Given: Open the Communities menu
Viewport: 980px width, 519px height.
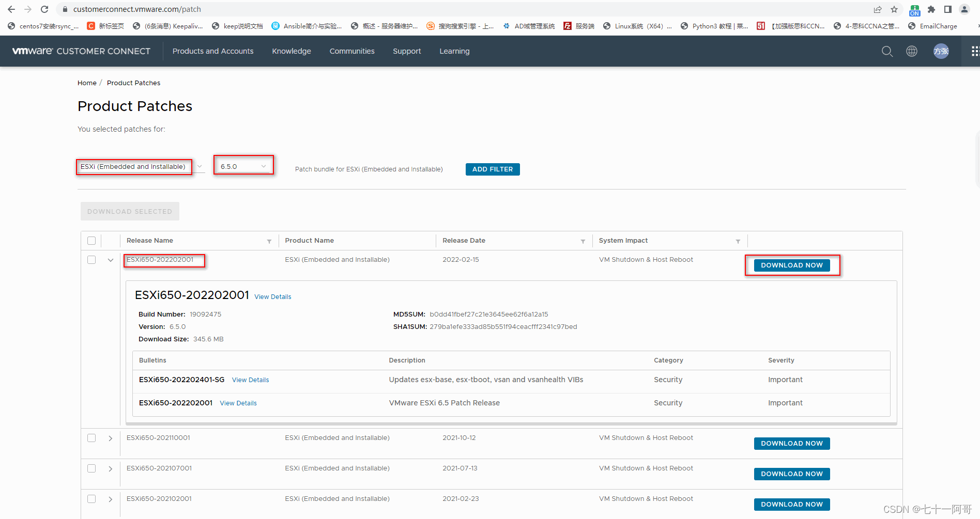Looking at the screenshot, I should pyautogui.click(x=352, y=51).
